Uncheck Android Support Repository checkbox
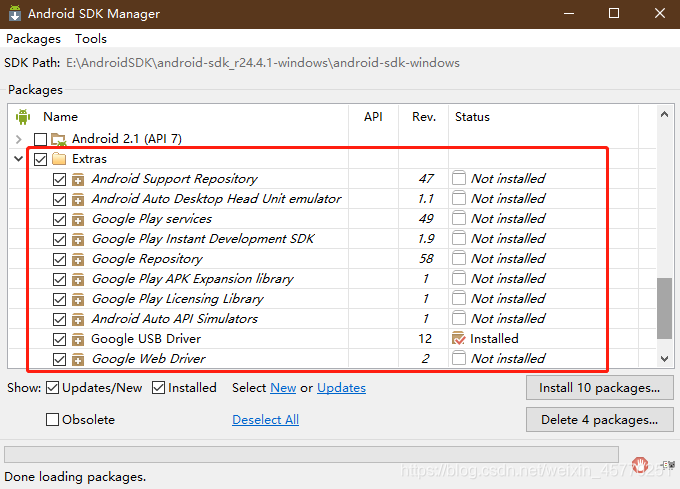 point(59,179)
